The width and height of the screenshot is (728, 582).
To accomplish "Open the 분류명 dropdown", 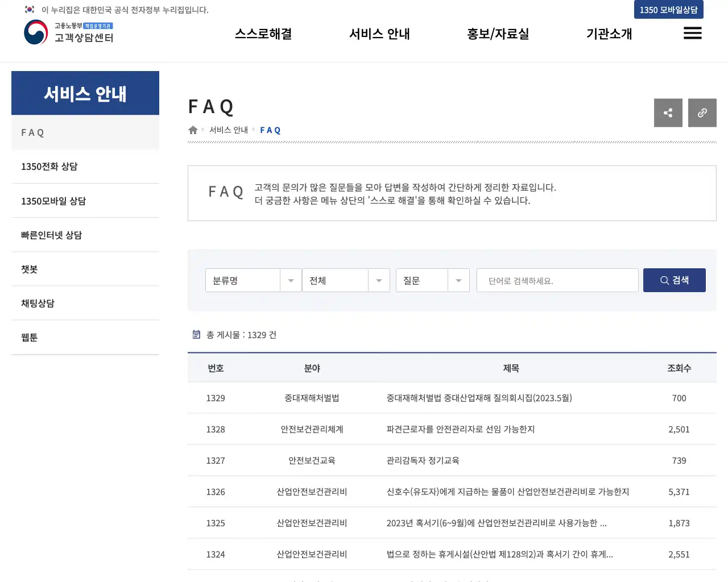I will click(x=253, y=280).
